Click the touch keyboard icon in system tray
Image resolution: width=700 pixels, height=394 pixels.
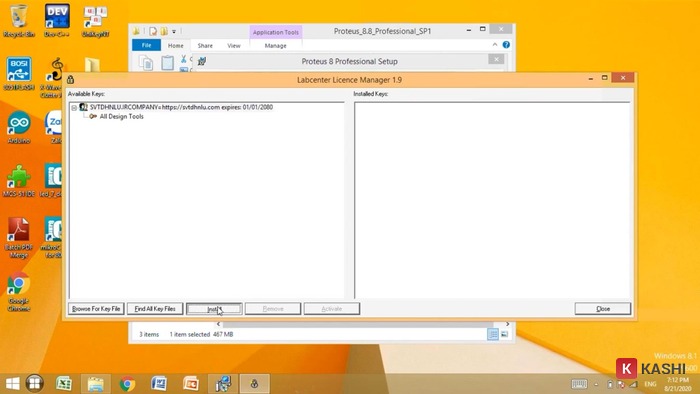(579, 384)
